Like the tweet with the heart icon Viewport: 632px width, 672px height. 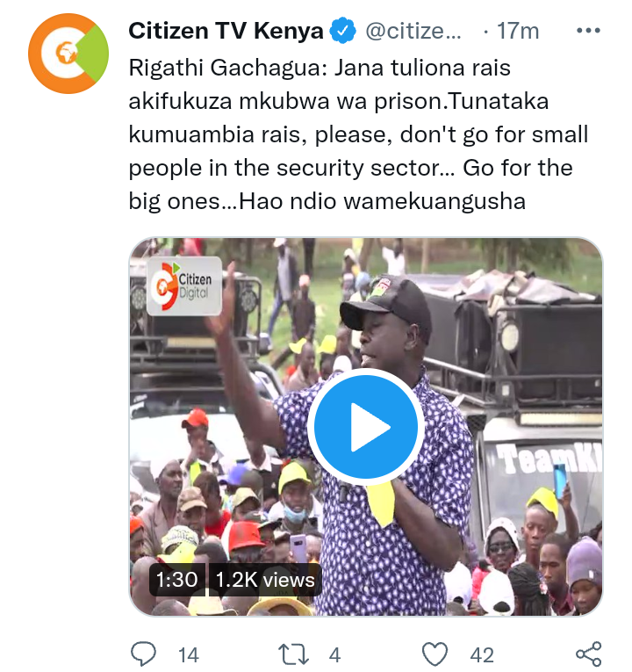coord(435,654)
